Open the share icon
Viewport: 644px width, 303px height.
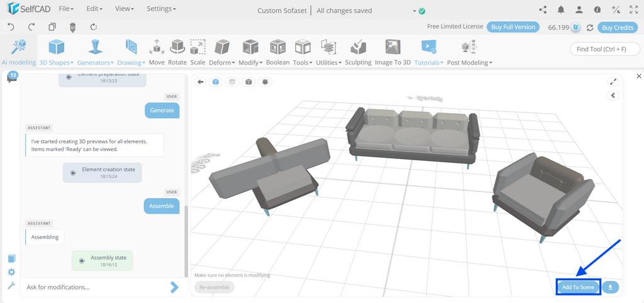pyautogui.click(x=543, y=9)
